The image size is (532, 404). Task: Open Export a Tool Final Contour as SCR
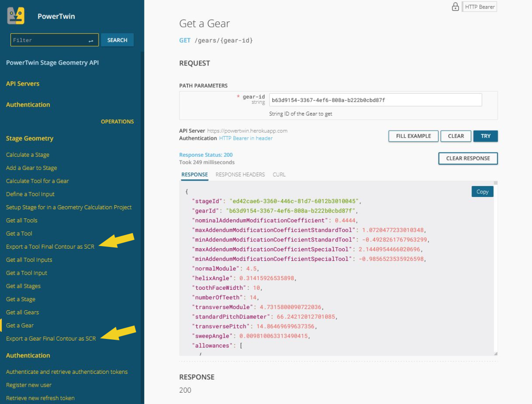(x=50, y=247)
